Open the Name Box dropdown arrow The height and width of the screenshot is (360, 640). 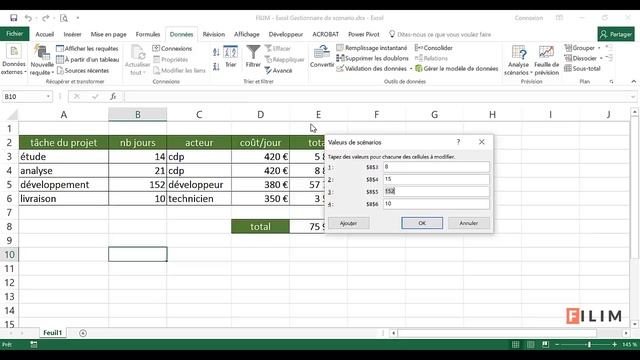click(48, 96)
